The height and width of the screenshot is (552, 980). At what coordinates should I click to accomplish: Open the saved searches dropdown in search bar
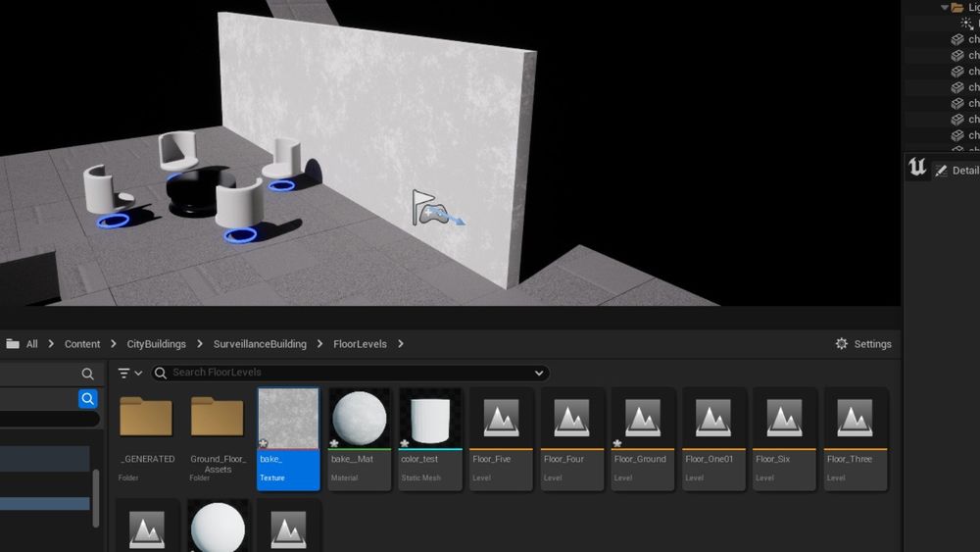pyautogui.click(x=539, y=374)
